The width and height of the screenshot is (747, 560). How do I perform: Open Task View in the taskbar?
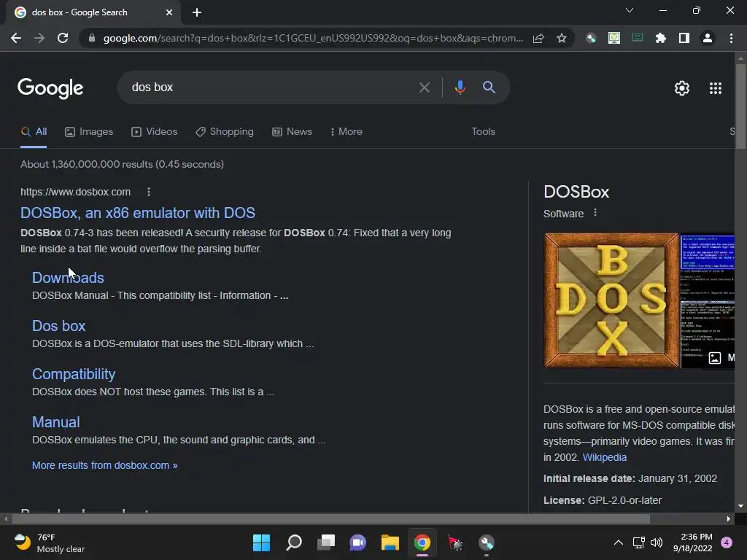(x=326, y=542)
